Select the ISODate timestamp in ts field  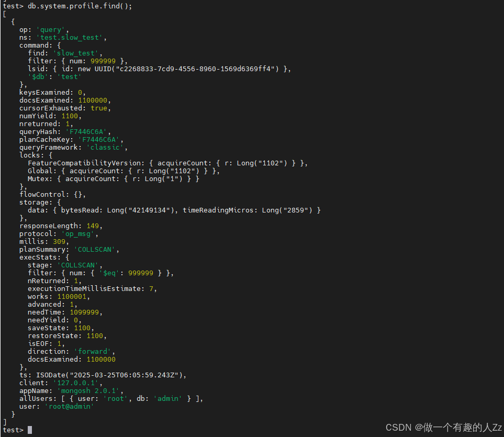click(x=111, y=375)
